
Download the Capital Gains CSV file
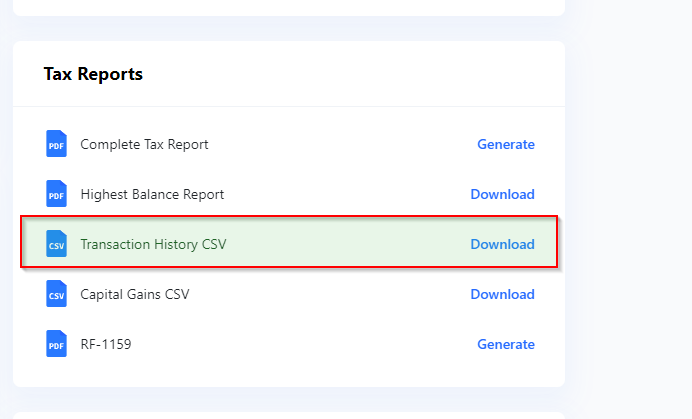pos(502,294)
